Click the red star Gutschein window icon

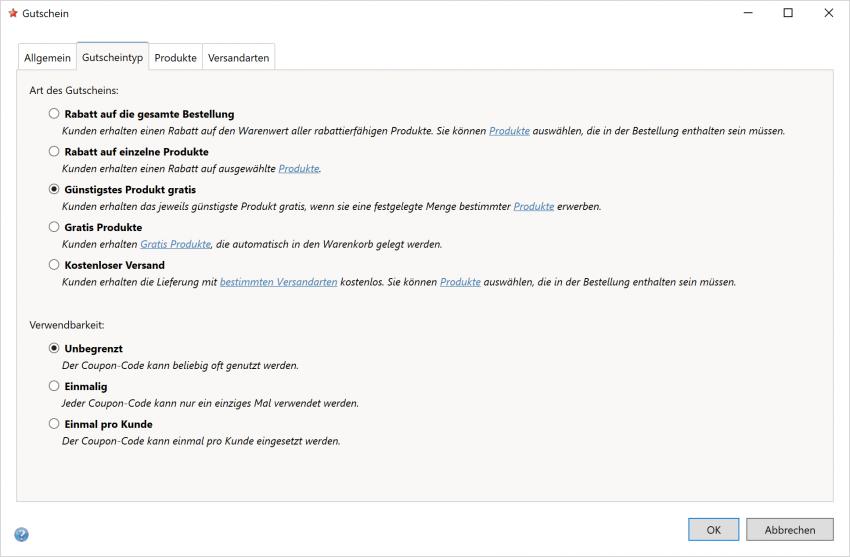coord(13,13)
